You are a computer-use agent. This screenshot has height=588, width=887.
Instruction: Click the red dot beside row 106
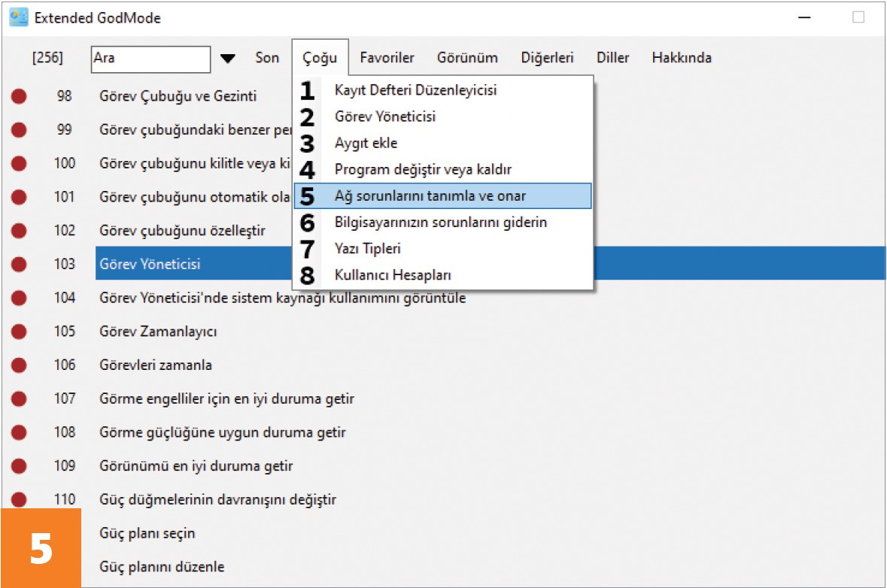tap(20, 365)
